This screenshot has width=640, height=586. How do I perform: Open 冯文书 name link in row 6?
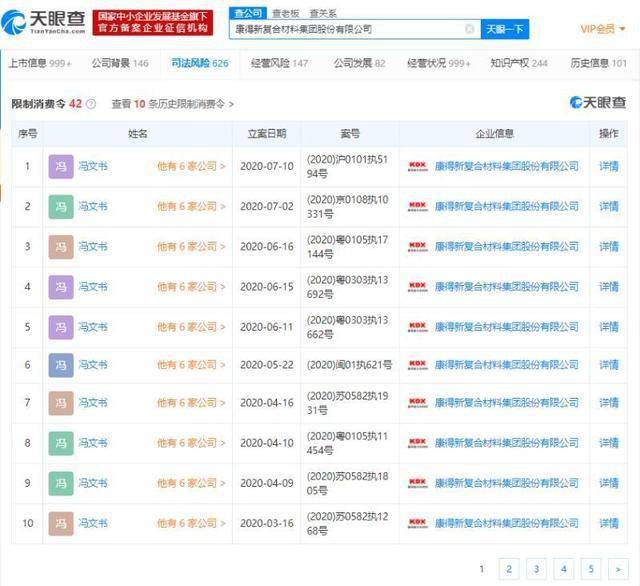click(x=93, y=365)
